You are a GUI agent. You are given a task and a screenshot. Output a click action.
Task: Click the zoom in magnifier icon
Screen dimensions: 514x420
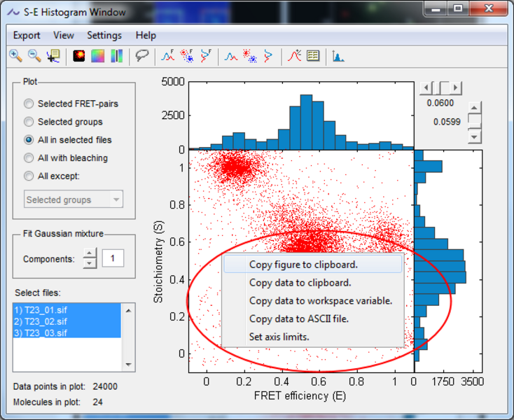tap(15, 56)
